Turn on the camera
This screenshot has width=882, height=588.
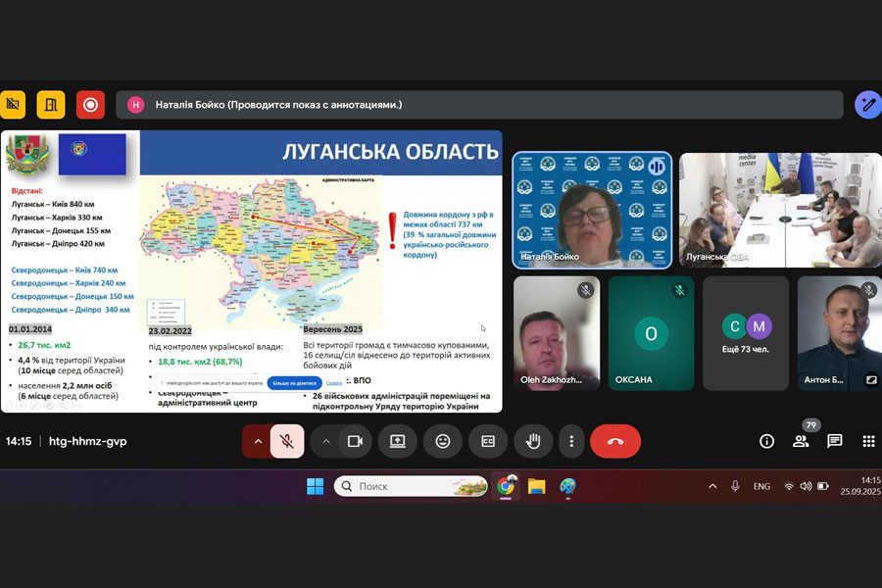(355, 441)
